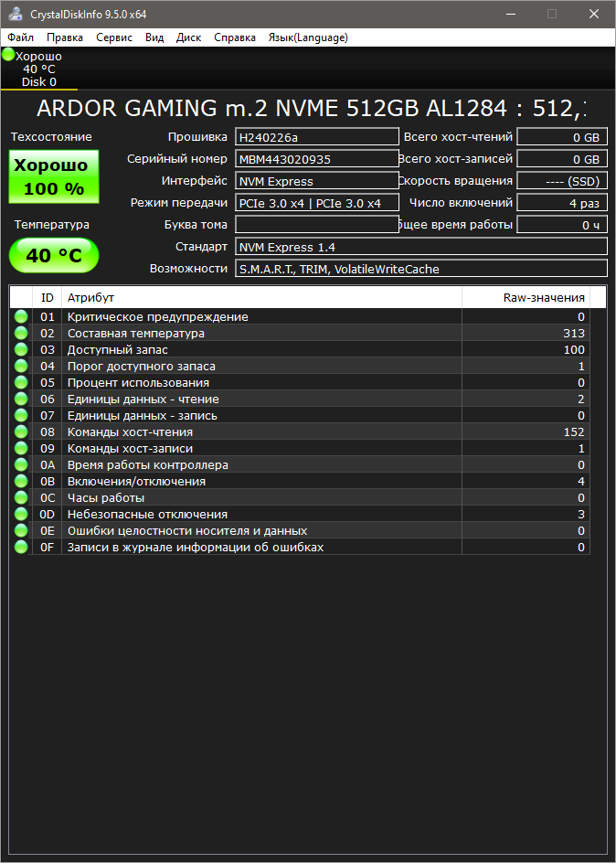The width and height of the screenshot is (616, 863).
Task: Click green status icon for attribute 0E
Action: (21, 530)
